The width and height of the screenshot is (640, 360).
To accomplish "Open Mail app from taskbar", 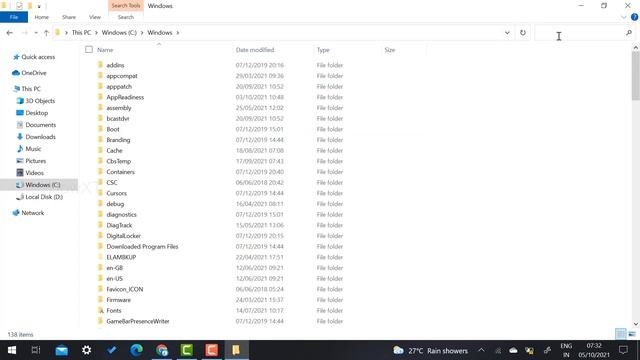I will (x=62, y=350).
